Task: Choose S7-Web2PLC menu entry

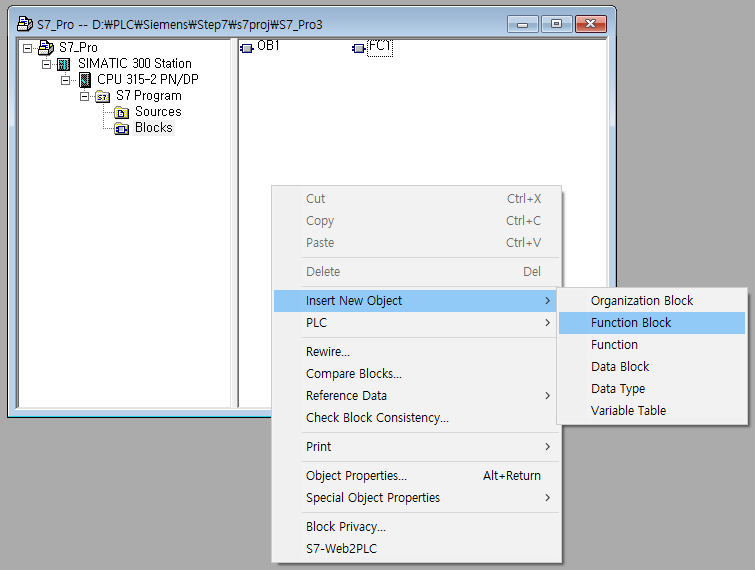Action: (417, 549)
